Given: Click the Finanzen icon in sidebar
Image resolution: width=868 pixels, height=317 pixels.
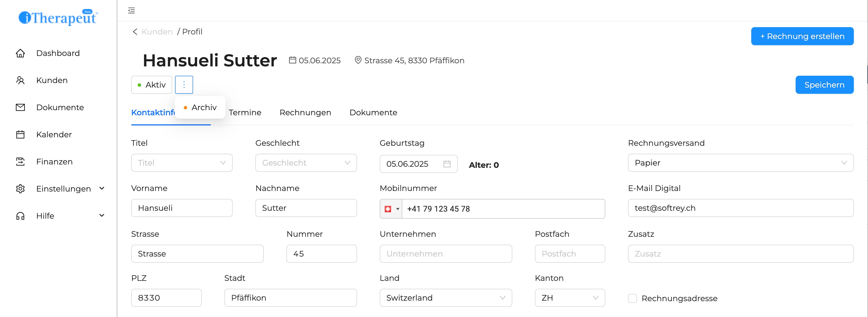Looking at the screenshot, I should tap(20, 162).
